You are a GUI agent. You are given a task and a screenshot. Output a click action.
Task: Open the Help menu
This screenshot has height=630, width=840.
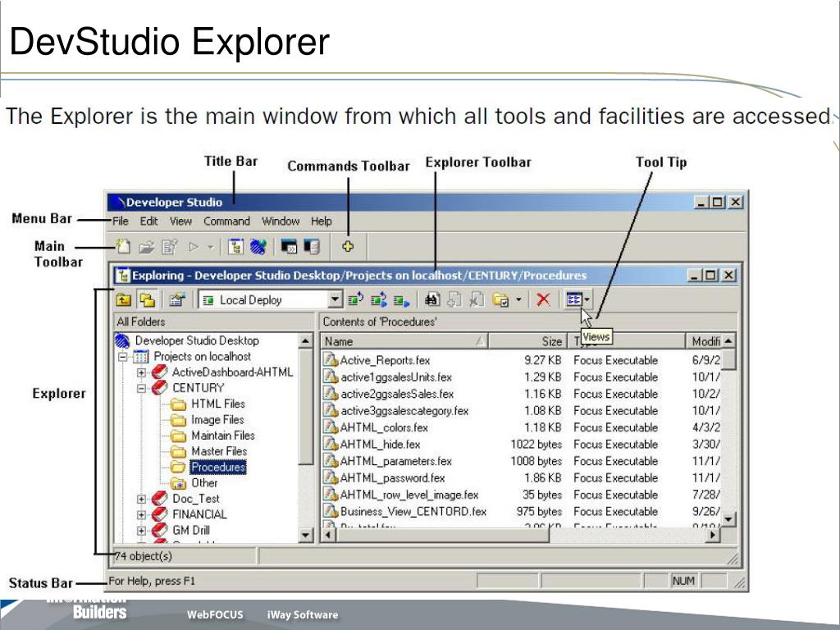click(321, 221)
